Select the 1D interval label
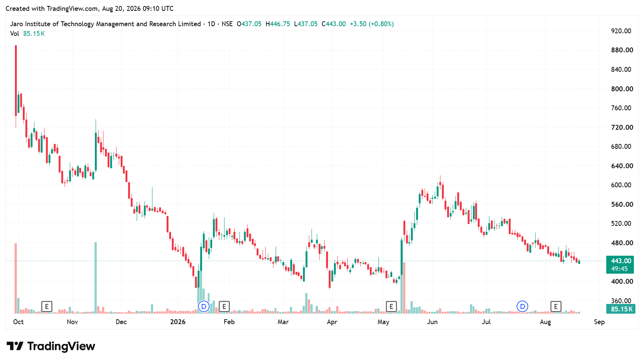The height and width of the screenshot is (363, 644). [x=211, y=24]
